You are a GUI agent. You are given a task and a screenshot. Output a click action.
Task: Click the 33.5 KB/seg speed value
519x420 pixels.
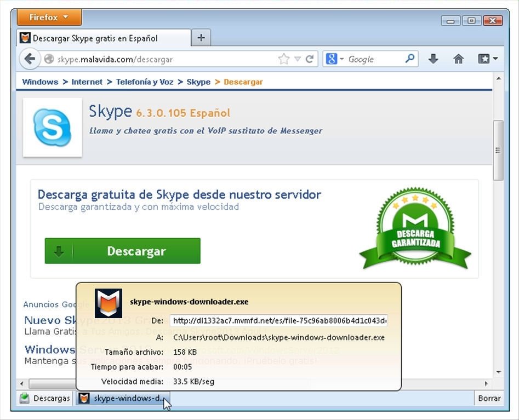point(193,382)
